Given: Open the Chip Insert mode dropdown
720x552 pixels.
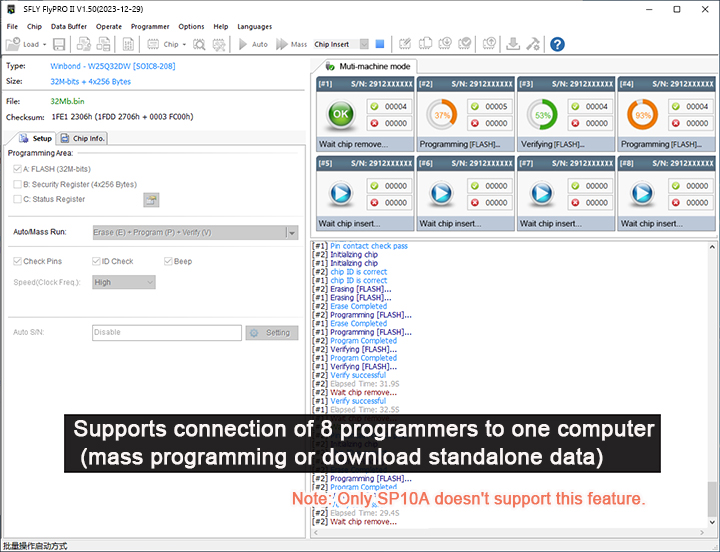Looking at the screenshot, I should pyautogui.click(x=365, y=44).
